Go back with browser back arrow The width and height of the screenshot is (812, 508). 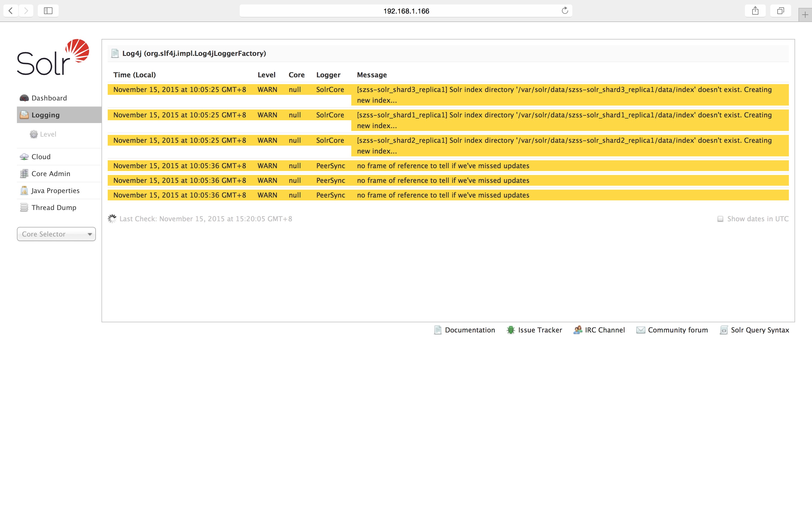pyautogui.click(x=11, y=11)
